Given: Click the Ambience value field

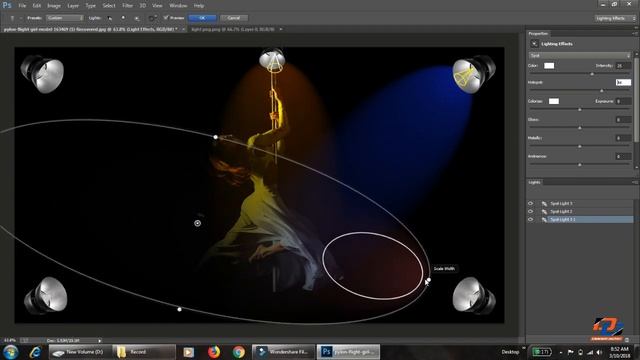Looking at the screenshot, I should coord(623,156).
